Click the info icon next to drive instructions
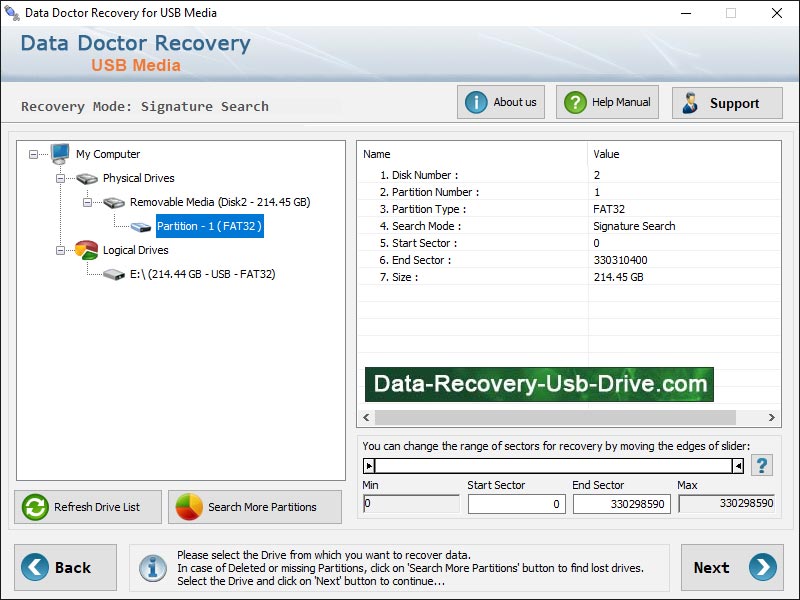 point(151,568)
